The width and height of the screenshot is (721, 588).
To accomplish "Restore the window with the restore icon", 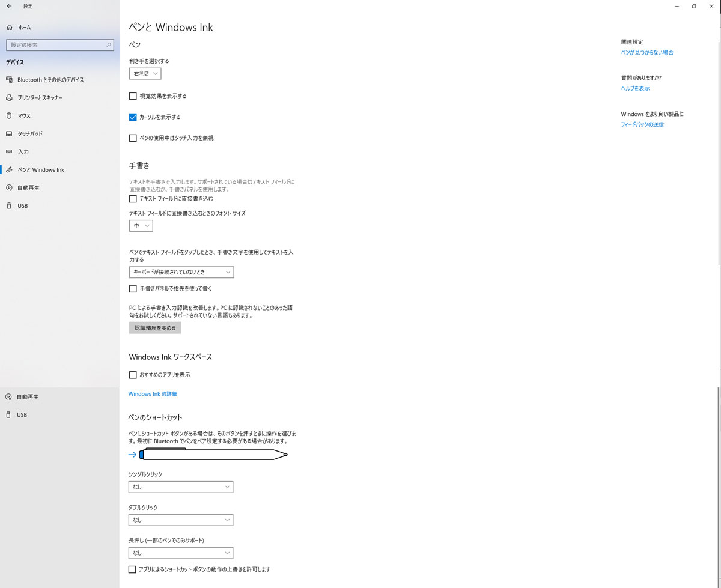I will 694,6.
